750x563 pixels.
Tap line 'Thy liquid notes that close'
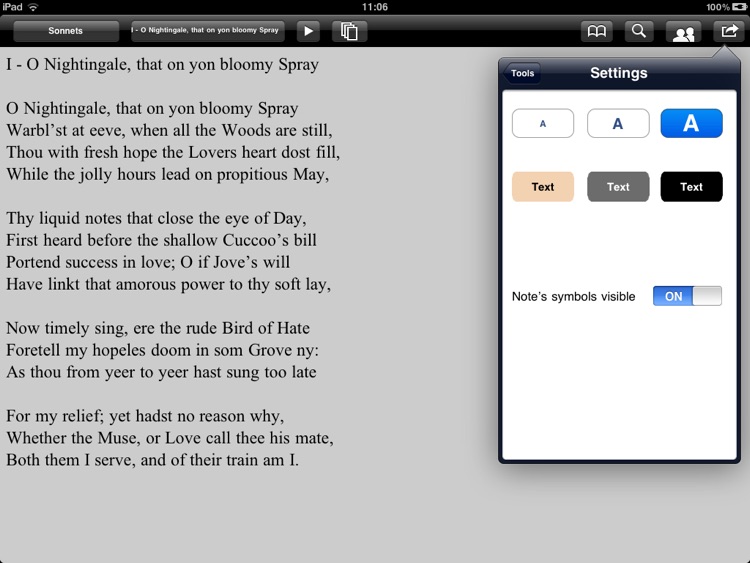pos(156,218)
